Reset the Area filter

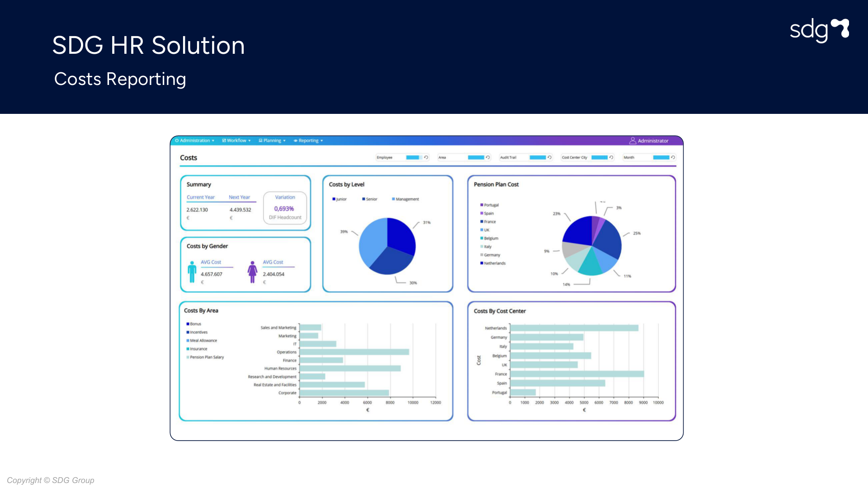pos(488,157)
